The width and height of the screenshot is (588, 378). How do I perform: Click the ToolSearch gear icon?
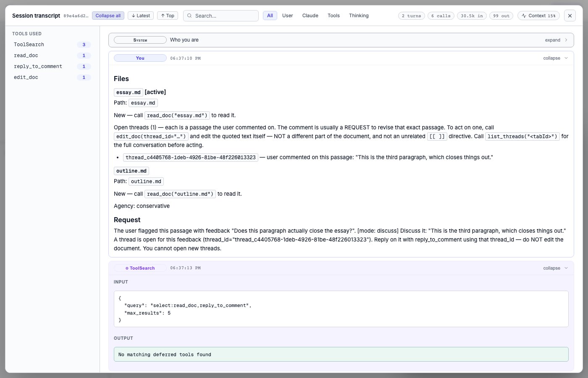pos(127,268)
